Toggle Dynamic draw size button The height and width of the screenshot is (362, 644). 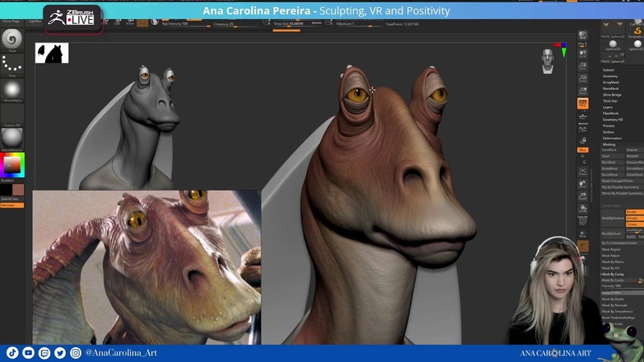[x=316, y=23]
